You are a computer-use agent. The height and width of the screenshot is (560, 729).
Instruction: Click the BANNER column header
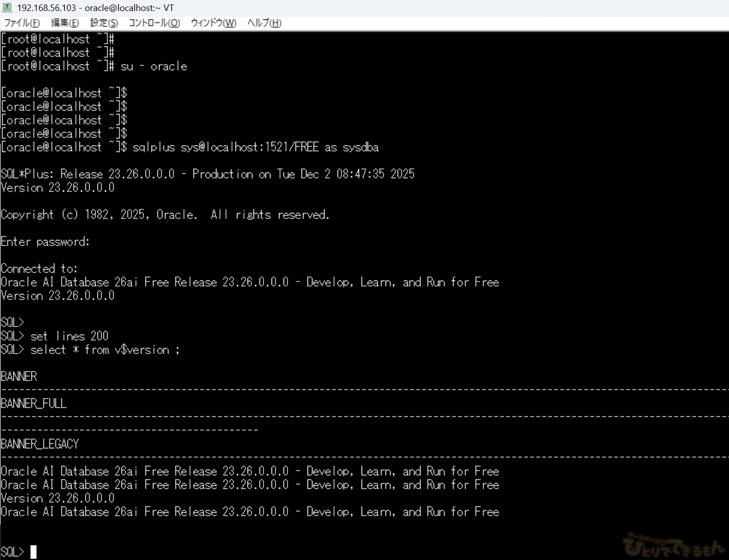[x=19, y=377]
